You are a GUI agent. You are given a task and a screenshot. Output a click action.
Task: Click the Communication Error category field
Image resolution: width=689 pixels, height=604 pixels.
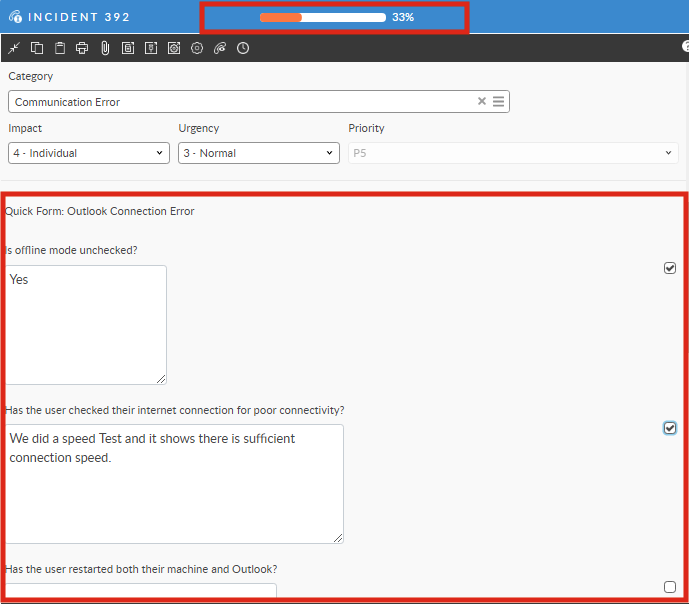click(240, 101)
